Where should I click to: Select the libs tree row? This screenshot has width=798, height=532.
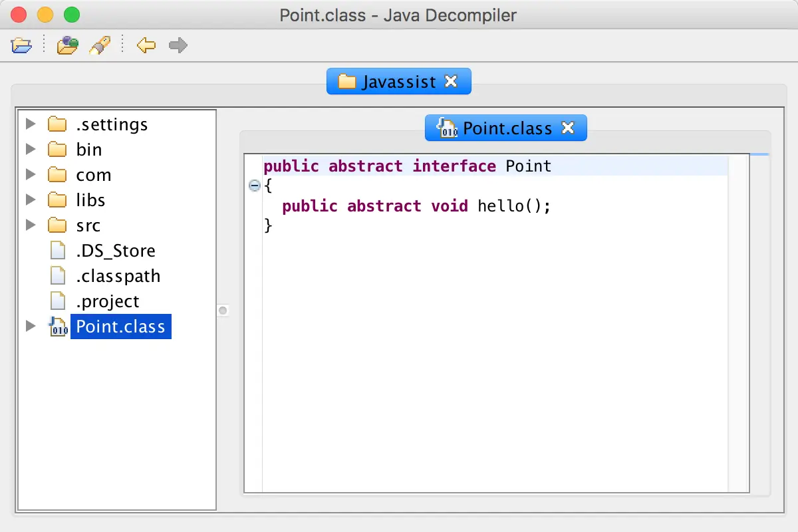(x=90, y=200)
